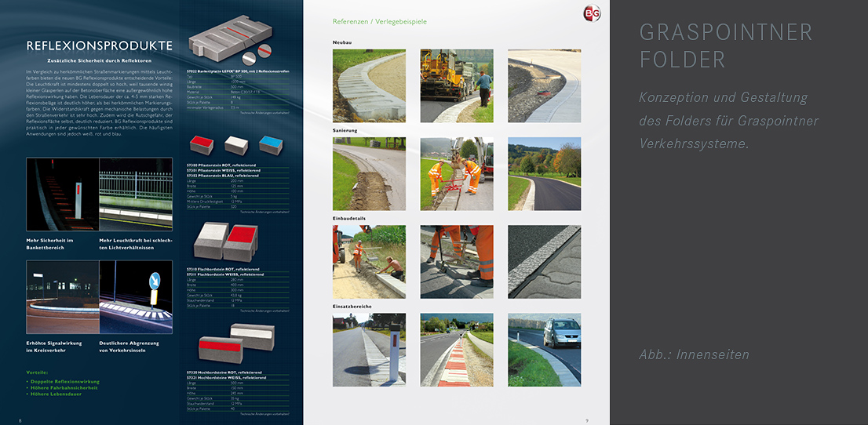868x425 pixels.
Task: Click the 'Neubau' section label
Action: 342,42
